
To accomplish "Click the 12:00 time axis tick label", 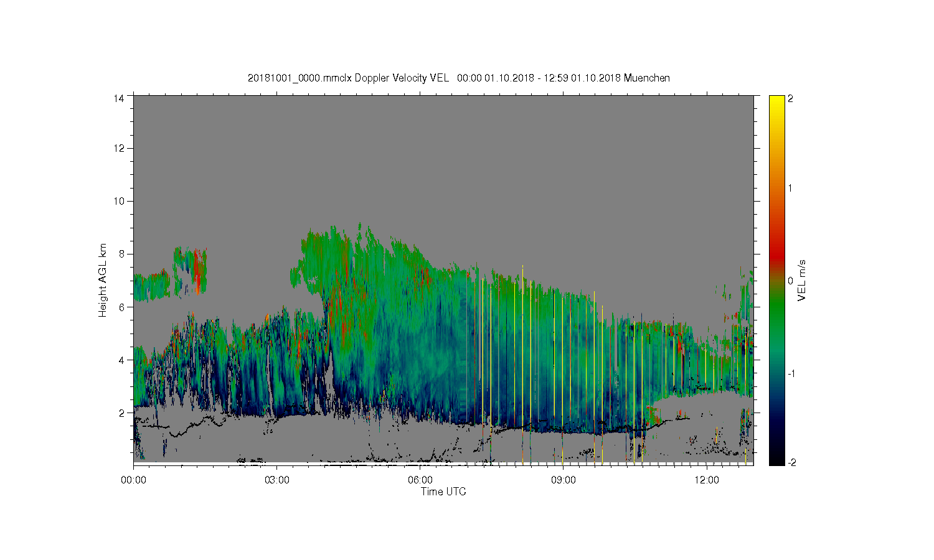I will [706, 480].
